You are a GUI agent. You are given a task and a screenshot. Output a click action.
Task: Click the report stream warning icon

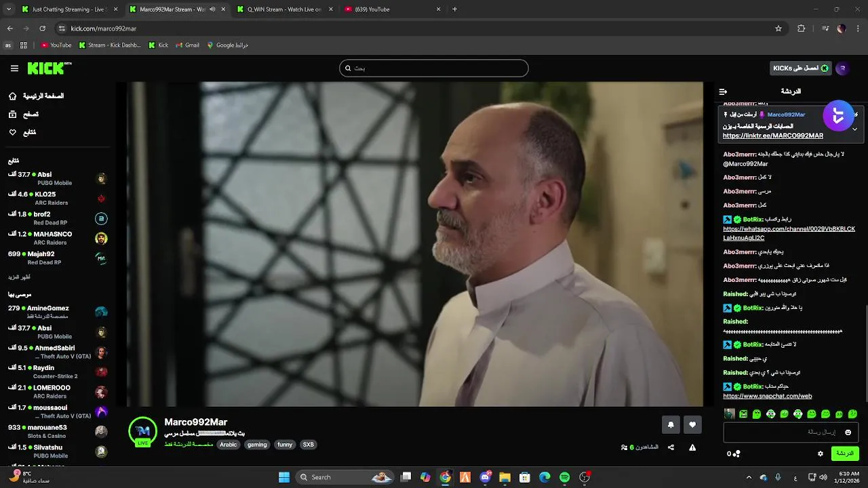pos(692,447)
